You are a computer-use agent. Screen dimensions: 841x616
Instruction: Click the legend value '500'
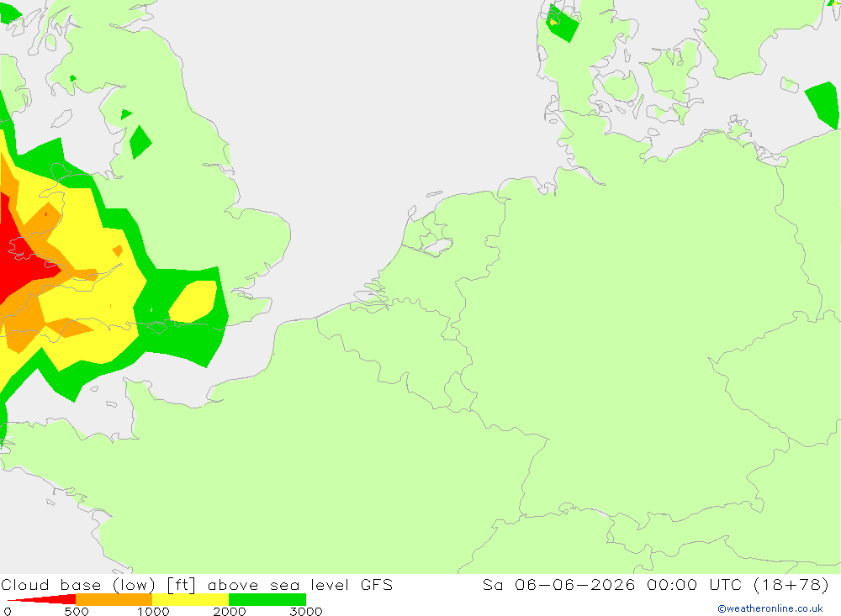click(77, 611)
